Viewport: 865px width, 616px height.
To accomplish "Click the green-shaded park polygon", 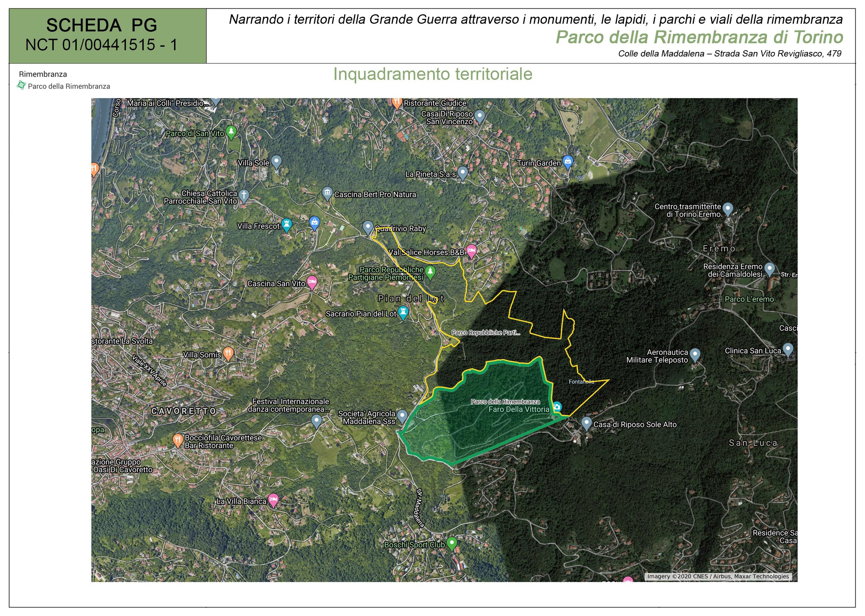I will pos(474,429).
